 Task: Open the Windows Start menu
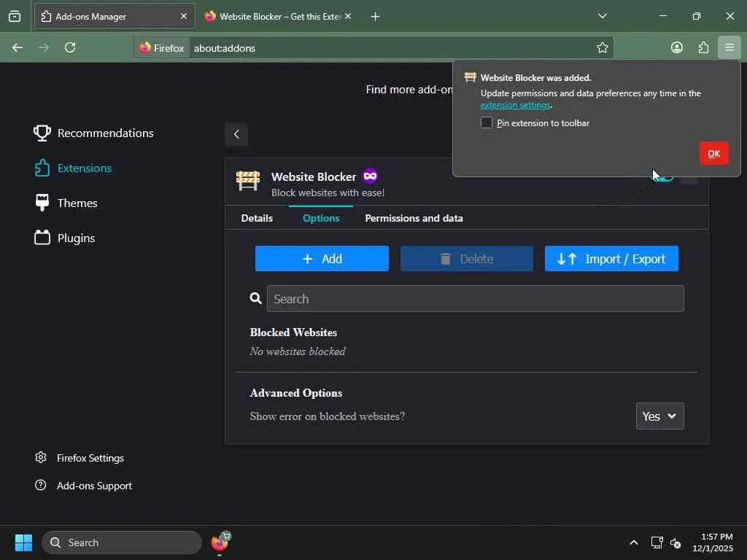23,542
